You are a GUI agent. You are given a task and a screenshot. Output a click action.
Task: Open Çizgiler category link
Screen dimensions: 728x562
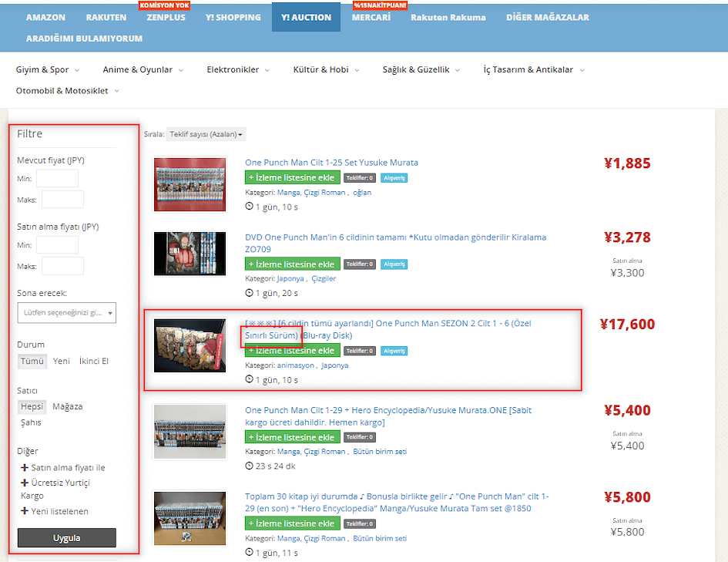323,278
